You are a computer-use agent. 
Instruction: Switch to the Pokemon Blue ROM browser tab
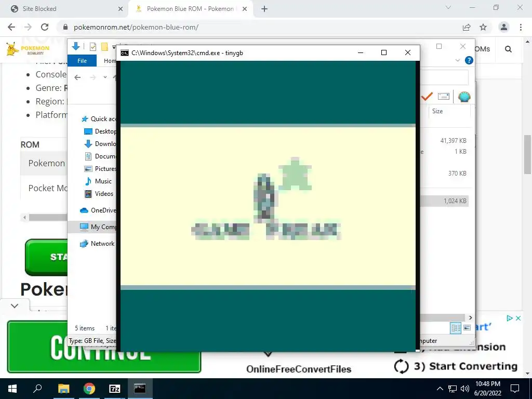190,9
